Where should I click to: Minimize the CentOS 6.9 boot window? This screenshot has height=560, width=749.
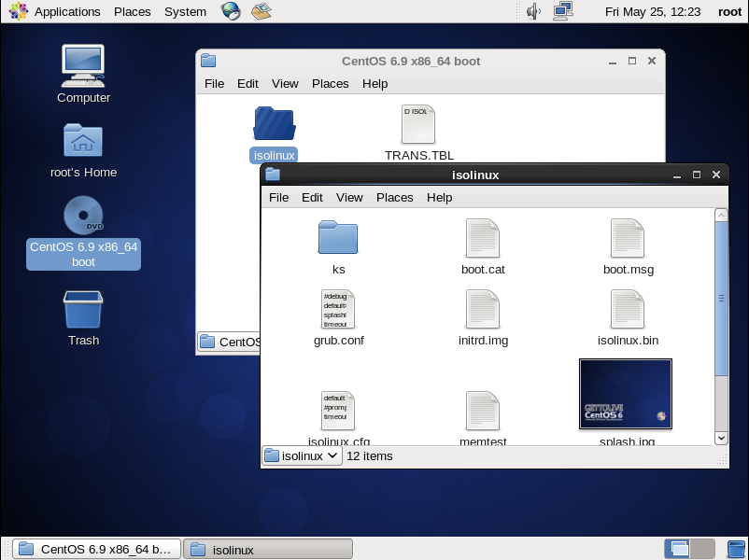click(612, 61)
